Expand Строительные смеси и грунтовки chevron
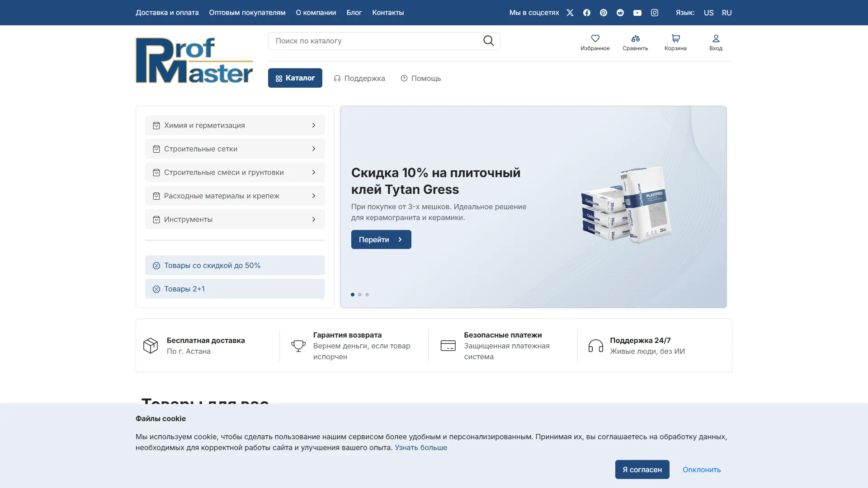Viewport: 868px width, 488px height. pyautogui.click(x=314, y=172)
